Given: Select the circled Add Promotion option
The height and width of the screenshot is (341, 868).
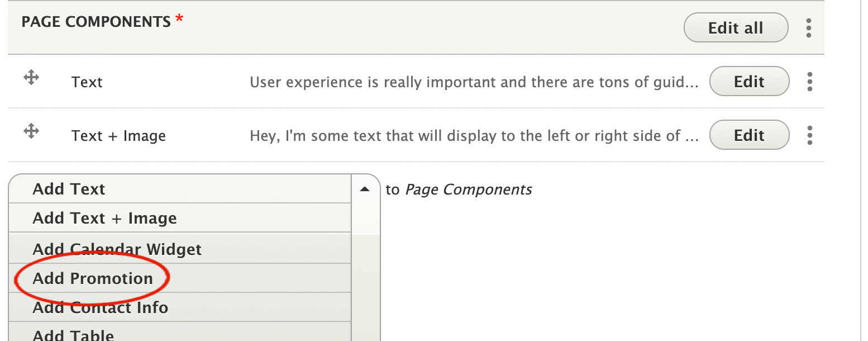Looking at the screenshot, I should (180, 278).
